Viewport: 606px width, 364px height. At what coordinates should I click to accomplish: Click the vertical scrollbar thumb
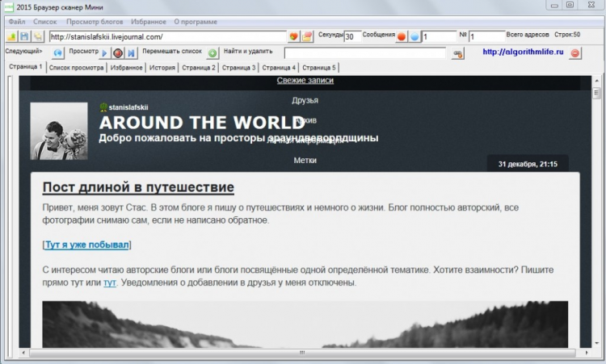pos(596,92)
